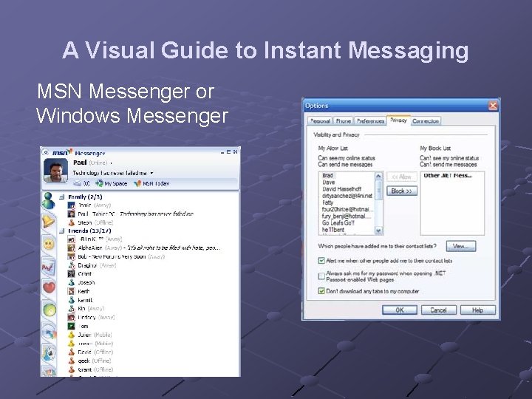This screenshot has height=399, width=532.
Task: Select the alerts bell tab icon
Action: coord(48,222)
